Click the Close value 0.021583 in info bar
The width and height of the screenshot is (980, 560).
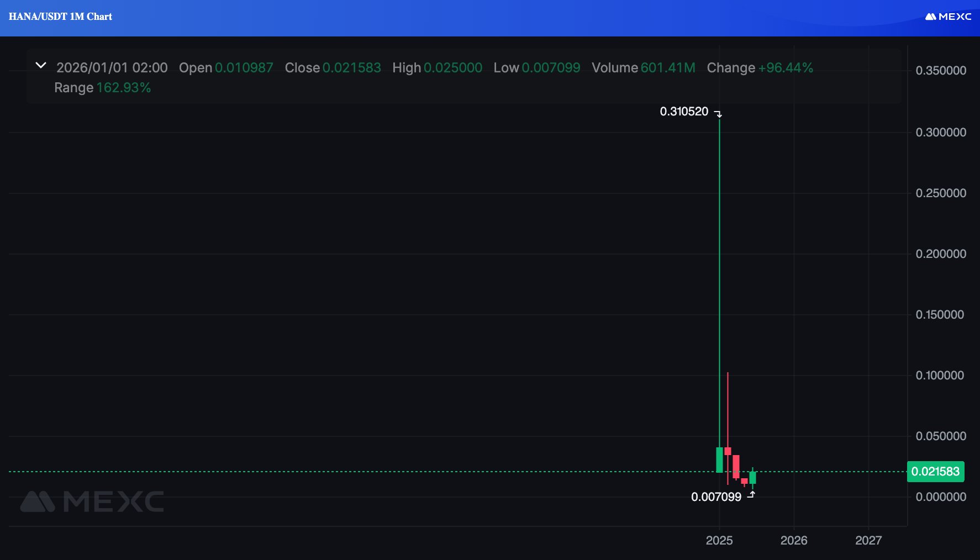point(352,67)
